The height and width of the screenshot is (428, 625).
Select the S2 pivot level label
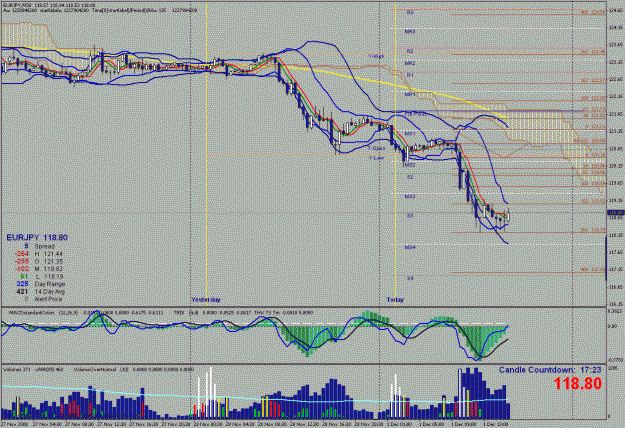coord(410,177)
